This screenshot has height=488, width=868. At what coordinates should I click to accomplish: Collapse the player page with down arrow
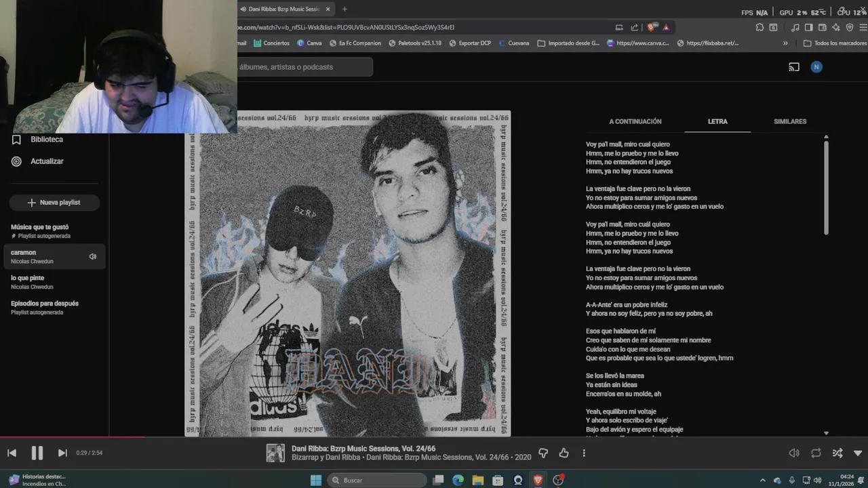pyautogui.click(x=858, y=453)
